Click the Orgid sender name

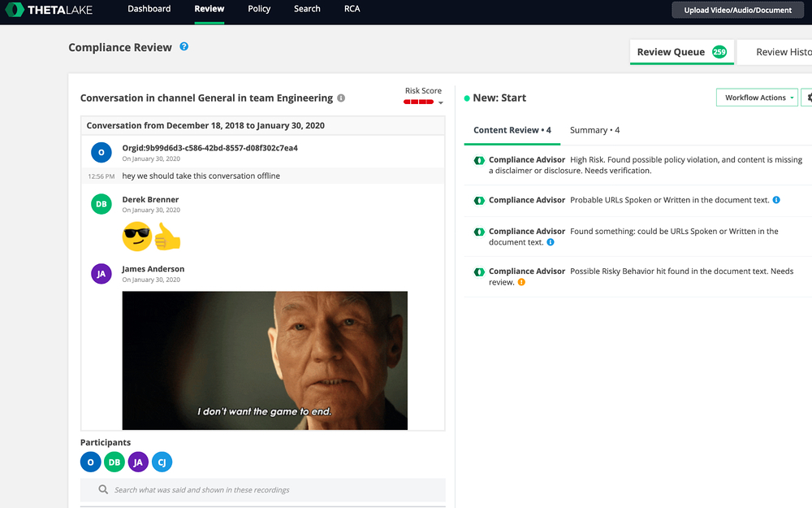coord(209,148)
